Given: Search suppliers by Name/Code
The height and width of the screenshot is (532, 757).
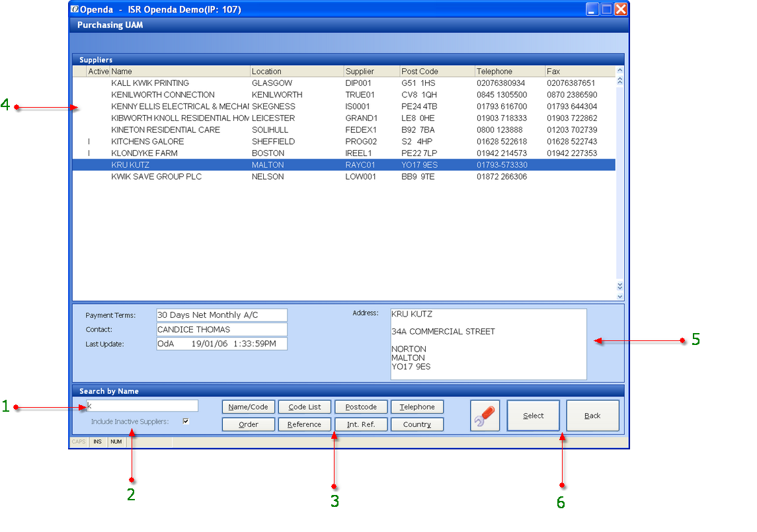Looking at the screenshot, I should click(248, 407).
